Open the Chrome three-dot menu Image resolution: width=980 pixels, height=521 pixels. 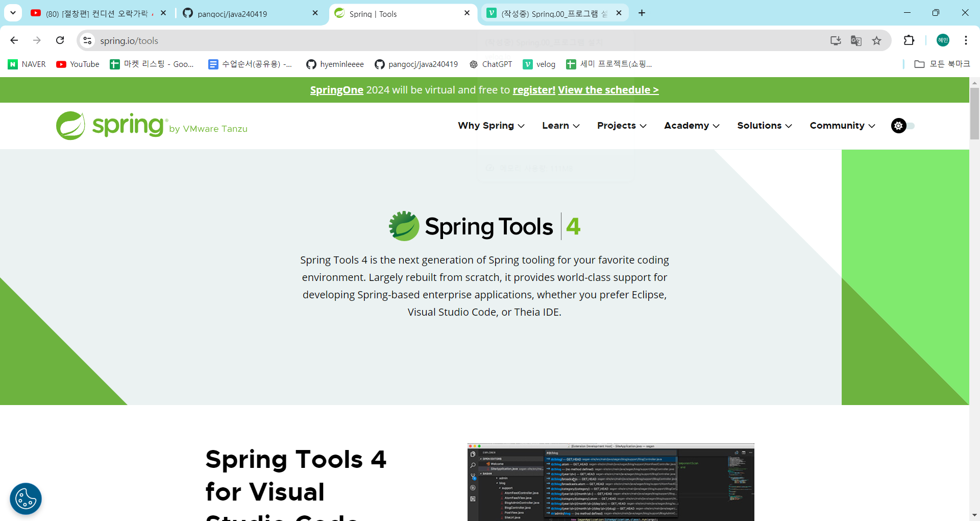click(x=966, y=40)
